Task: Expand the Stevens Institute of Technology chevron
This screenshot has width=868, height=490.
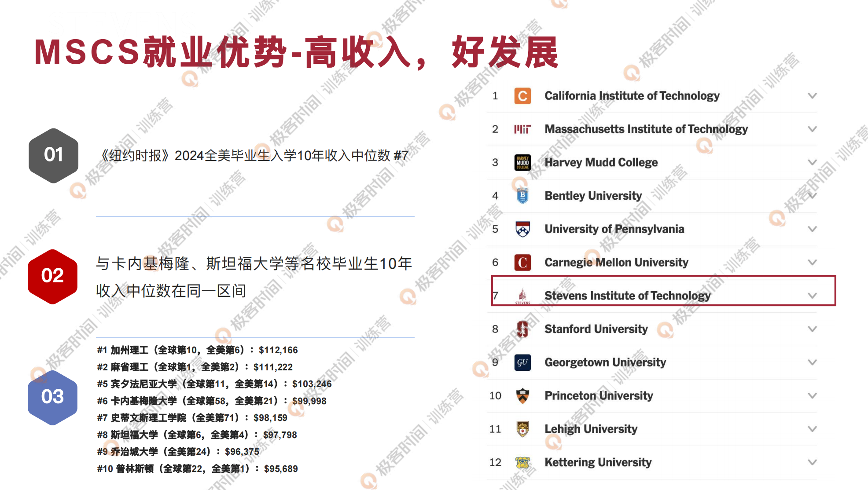Action: (x=812, y=296)
